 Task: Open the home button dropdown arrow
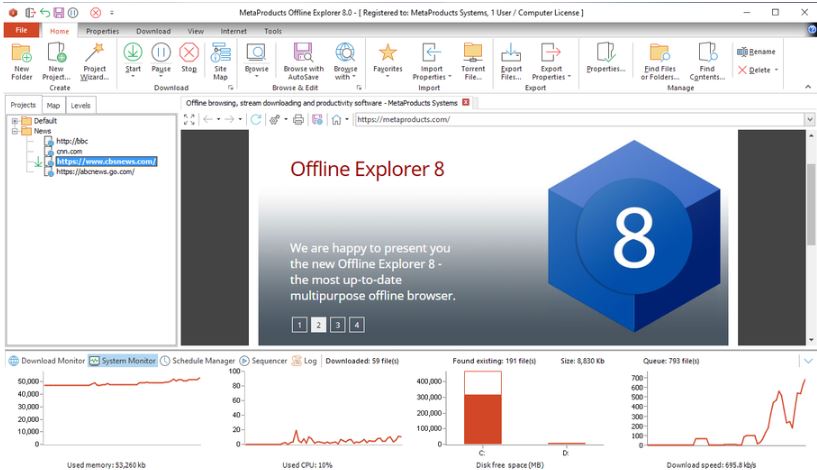click(346, 120)
